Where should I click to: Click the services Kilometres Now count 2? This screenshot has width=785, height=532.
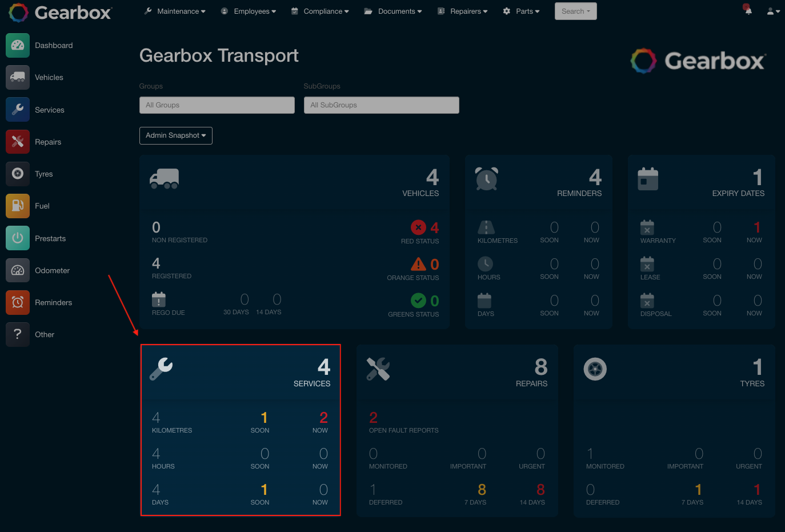(x=324, y=418)
